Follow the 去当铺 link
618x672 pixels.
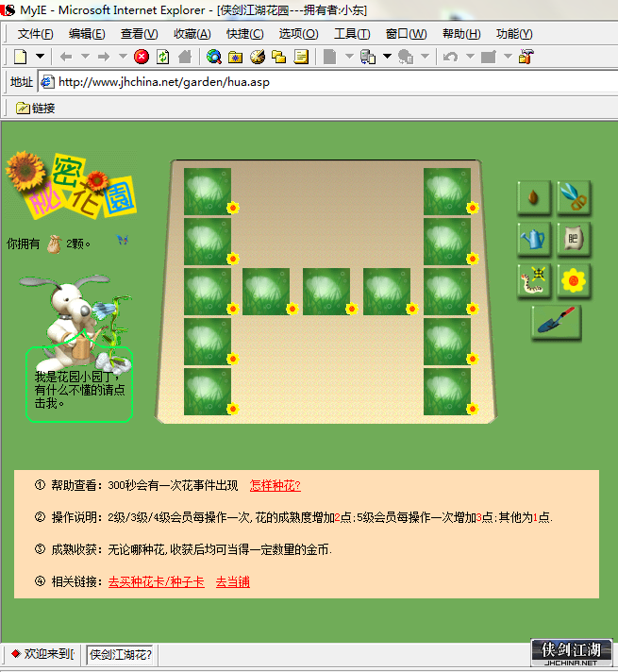[233, 581]
